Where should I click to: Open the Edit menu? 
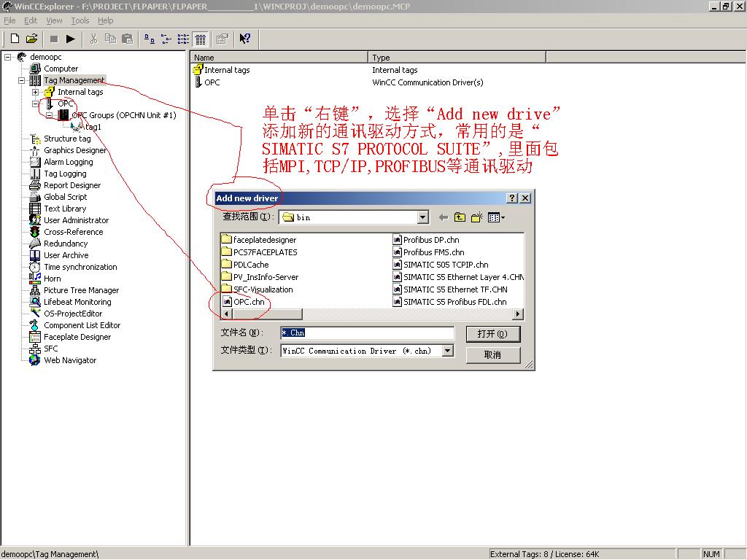pyautogui.click(x=31, y=20)
